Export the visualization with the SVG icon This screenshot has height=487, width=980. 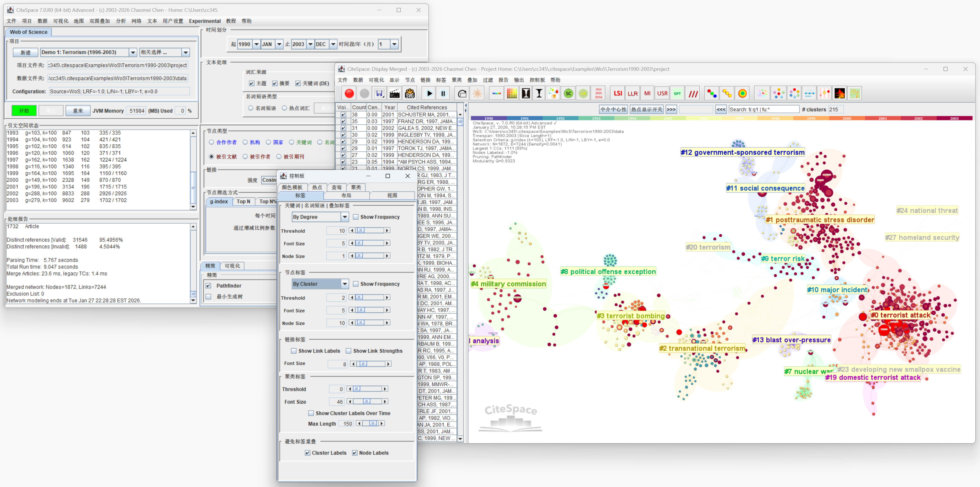409,93
